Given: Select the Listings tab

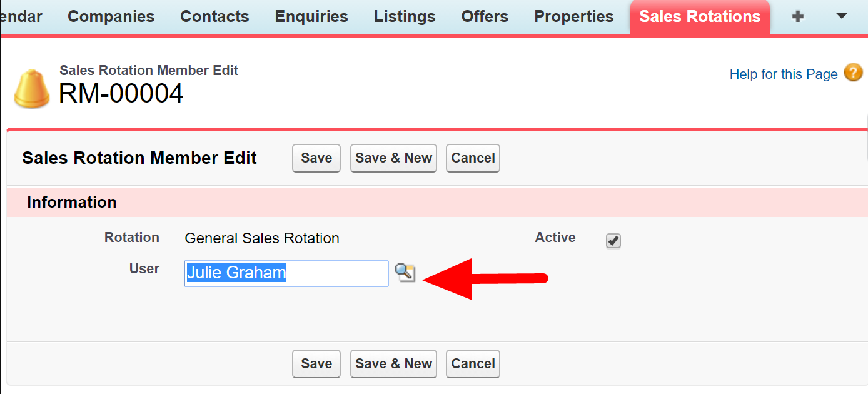Looking at the screenshot, I should tap(404, 17).
